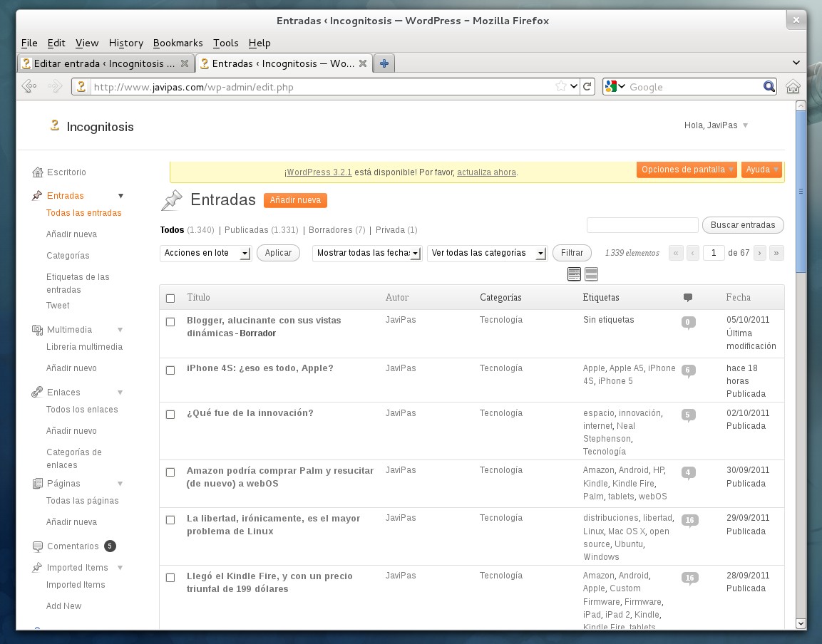
Task: Open comment bubble for iPhone 4S post
Action: click(688, 370)
